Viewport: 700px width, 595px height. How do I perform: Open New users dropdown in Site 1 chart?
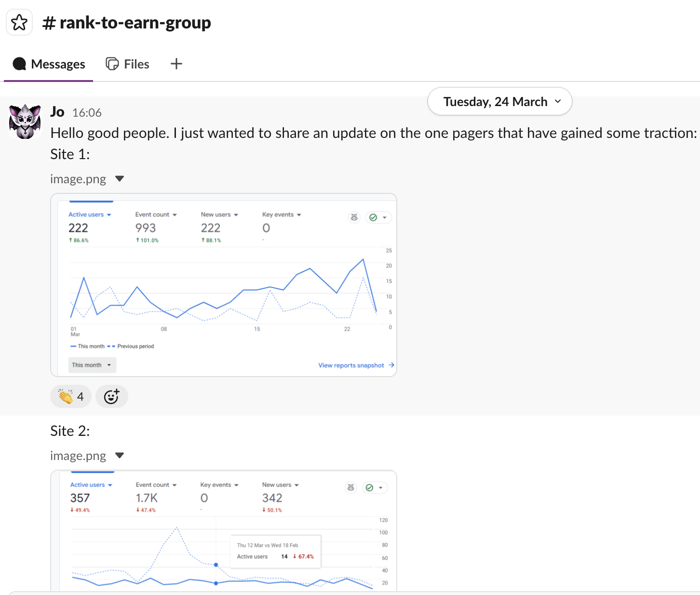click(x=219, y=215)
